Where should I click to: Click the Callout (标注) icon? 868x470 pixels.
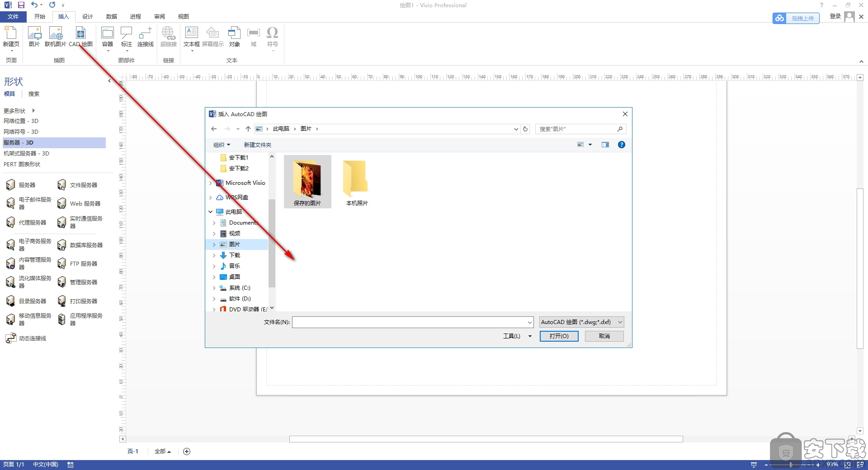coord(127,38)
